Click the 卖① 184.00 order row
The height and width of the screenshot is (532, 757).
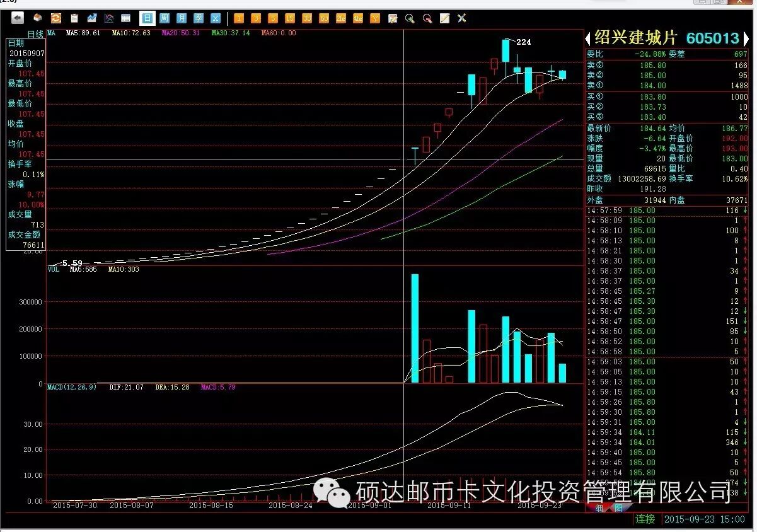coord(667,85)
